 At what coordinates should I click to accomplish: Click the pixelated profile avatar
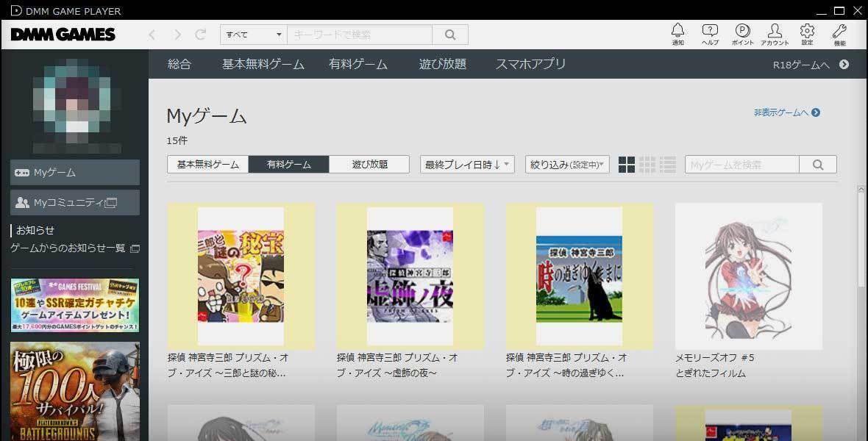pyautogui.click(x=77, y=104)
